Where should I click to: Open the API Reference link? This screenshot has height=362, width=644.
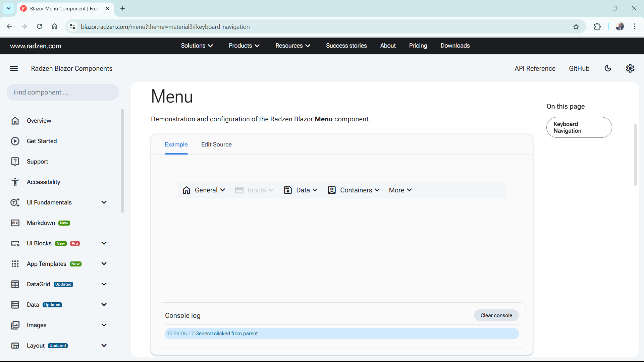[535, 68]
